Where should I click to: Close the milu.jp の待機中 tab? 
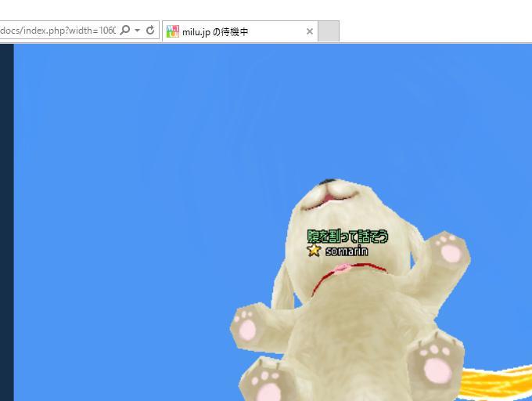point(310,31)
